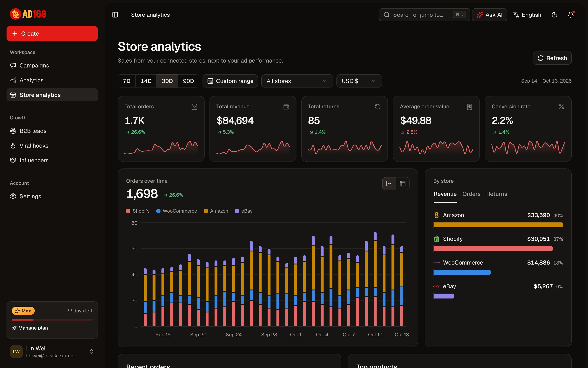Open the English language selector
The height and width of the screenshot is (368, 588).
(x=527, y=15)
